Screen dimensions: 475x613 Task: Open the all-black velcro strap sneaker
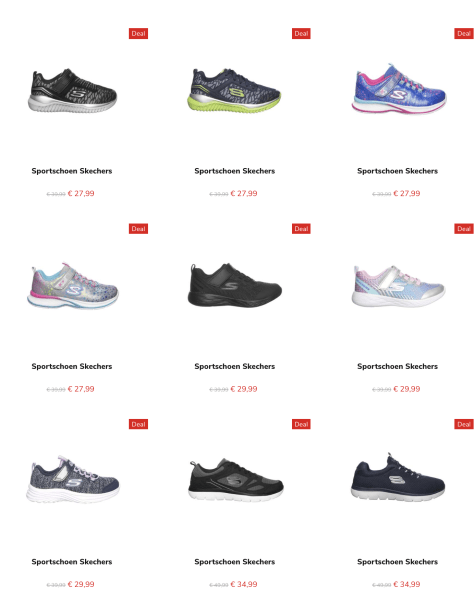[235, 285]
